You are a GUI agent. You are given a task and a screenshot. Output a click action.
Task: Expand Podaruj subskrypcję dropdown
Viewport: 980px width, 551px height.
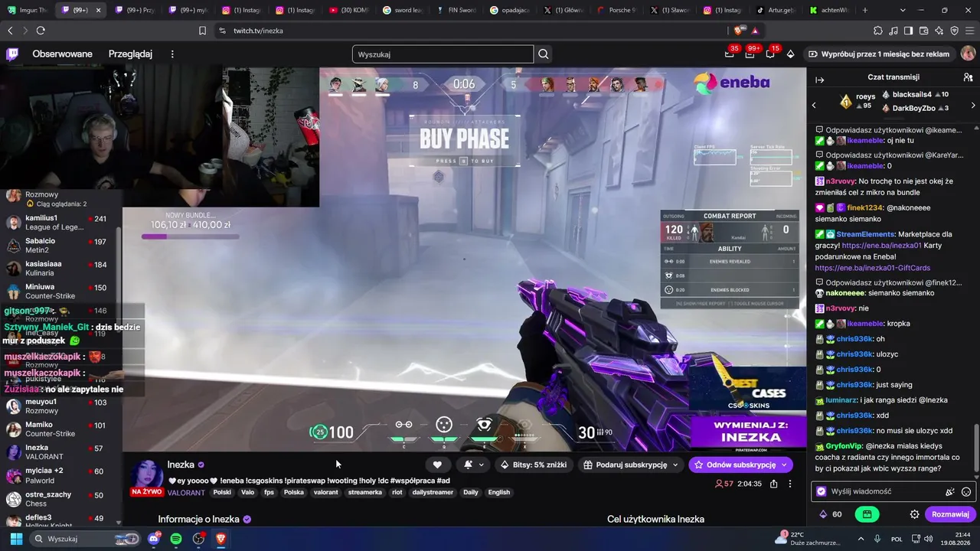[675, 465]
